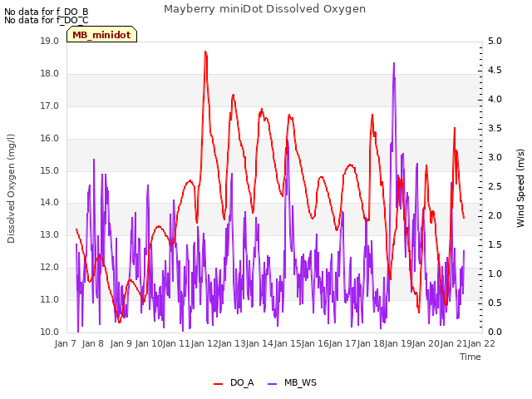The height and width of the screenshot is (399, 532).
Task: Click the 'No data for f_DO_B' message
Action: coord(47,12)
